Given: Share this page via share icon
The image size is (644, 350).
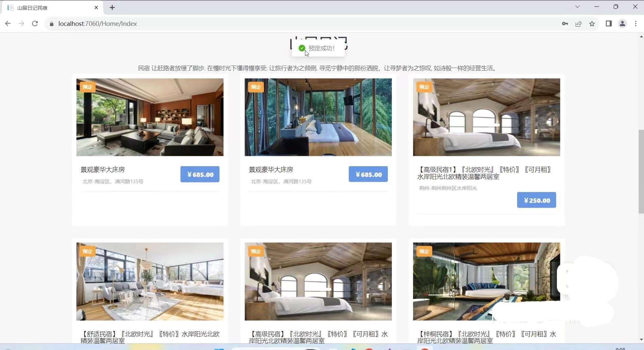Looking at the screenshot, I should pyautogui.click(x=578, y=23).
